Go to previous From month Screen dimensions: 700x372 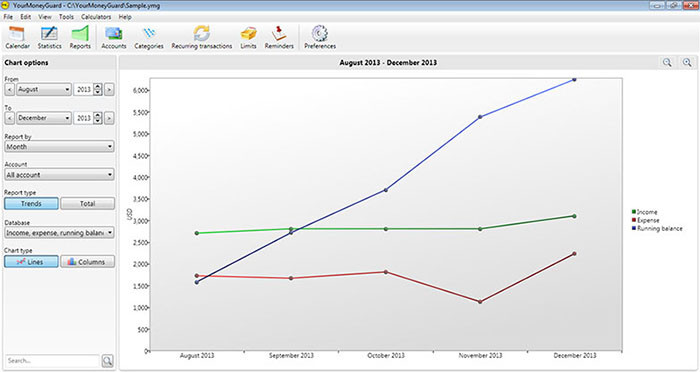pos(9,89)
